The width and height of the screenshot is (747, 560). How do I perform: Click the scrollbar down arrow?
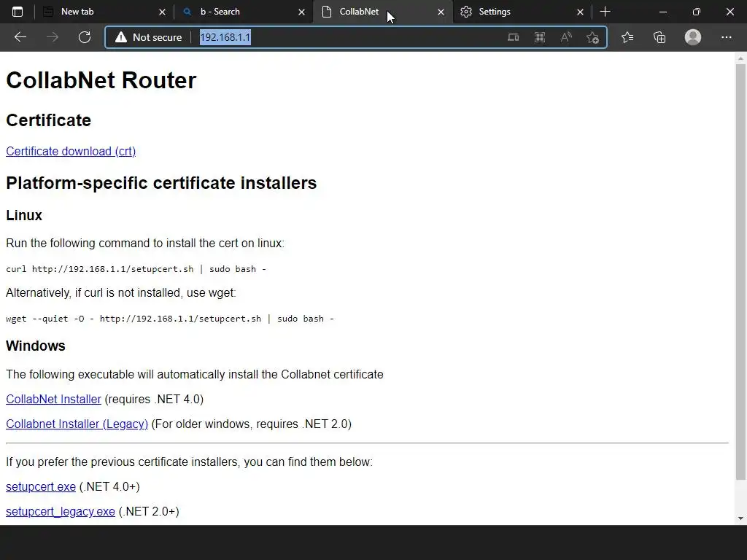(x=740, y=518)
